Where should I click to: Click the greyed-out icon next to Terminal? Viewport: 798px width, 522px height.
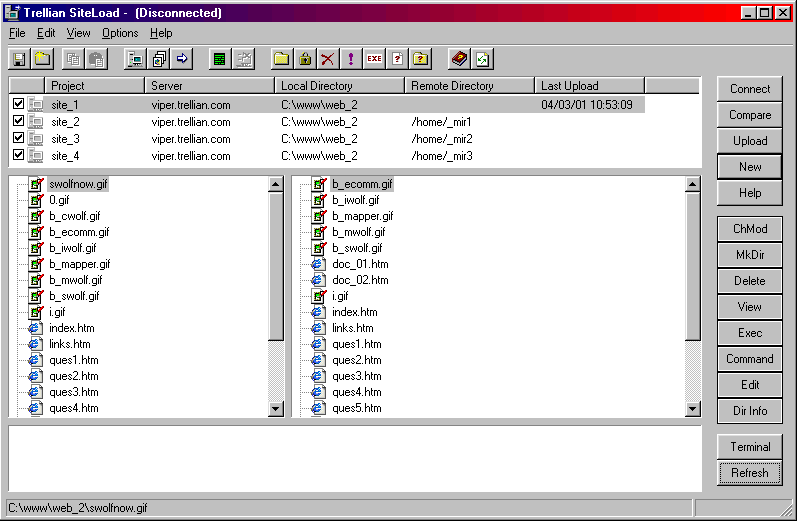pos(243,59)
